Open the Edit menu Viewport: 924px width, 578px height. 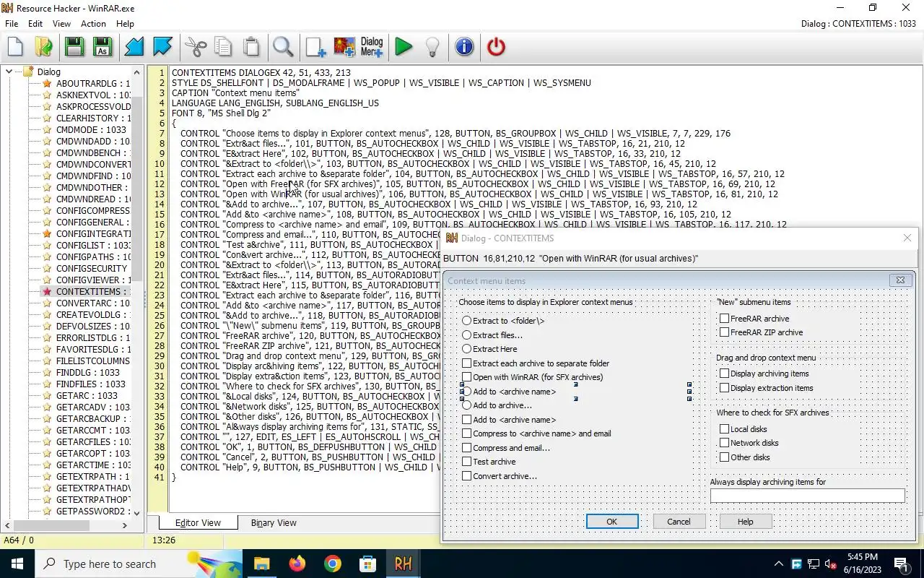pos(35,24)
